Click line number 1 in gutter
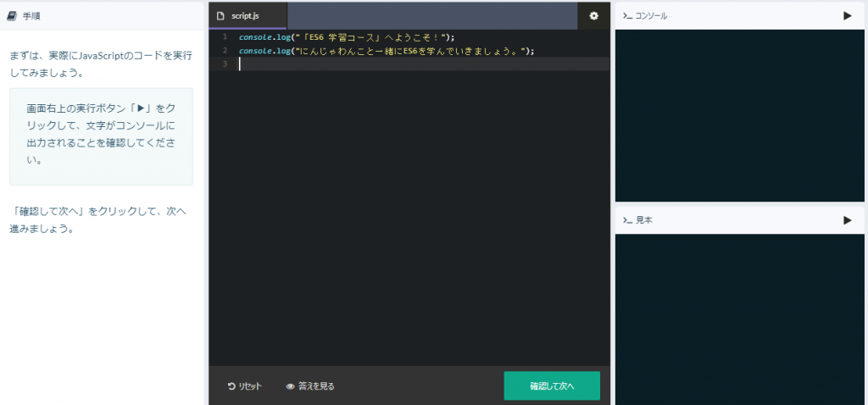This screenshot has width=868, height=405. [x=225, y=37]
